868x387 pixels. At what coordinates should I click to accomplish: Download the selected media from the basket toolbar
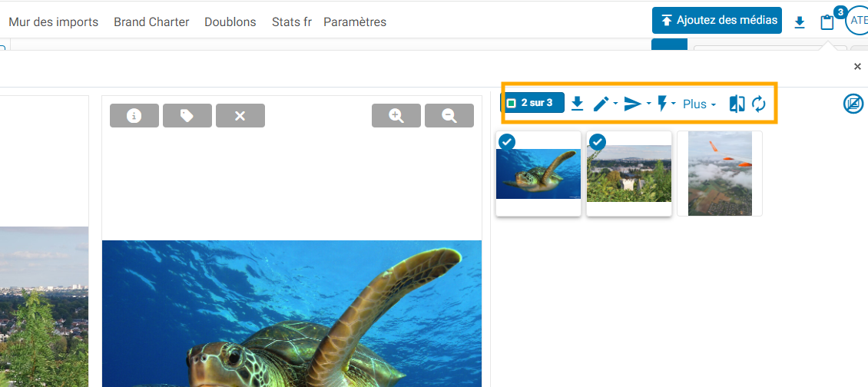578,104
